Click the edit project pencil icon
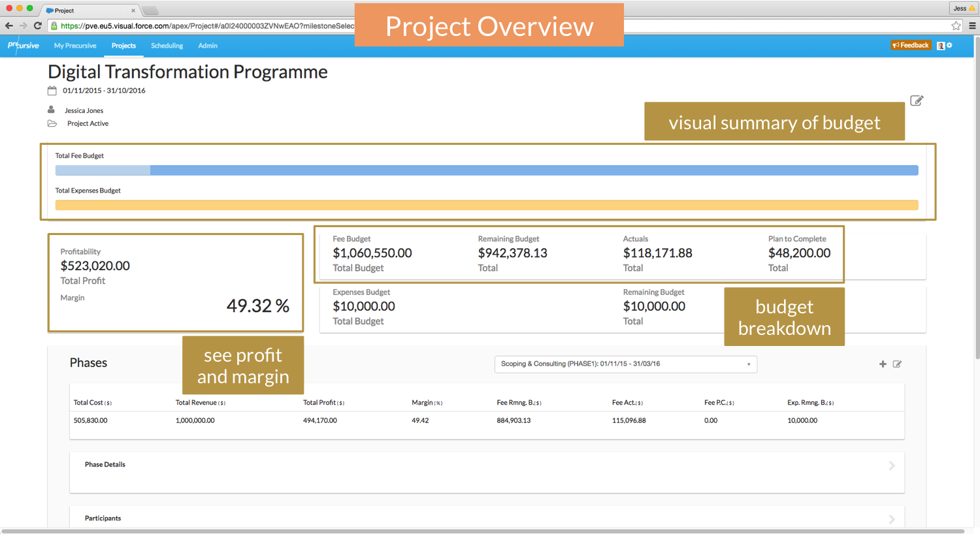 click(917, 101)
